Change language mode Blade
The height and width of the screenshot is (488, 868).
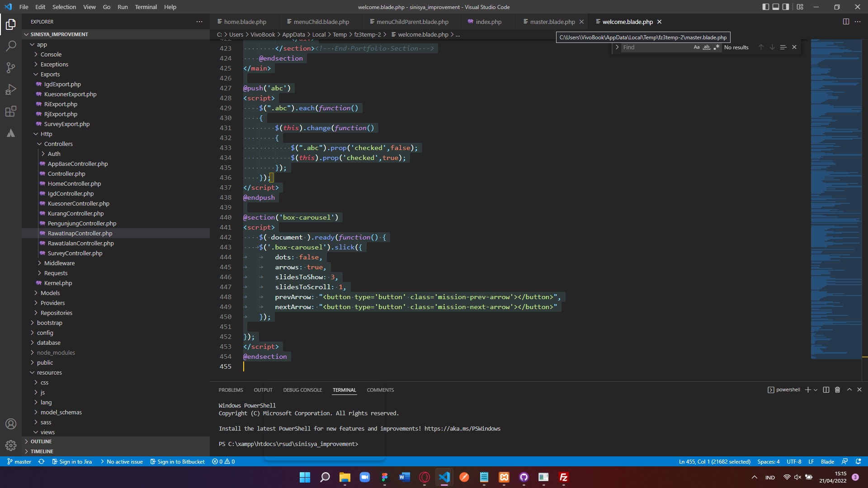point(827,461)
